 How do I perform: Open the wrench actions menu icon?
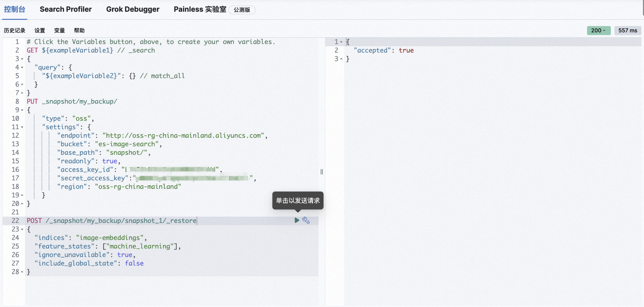306,220
